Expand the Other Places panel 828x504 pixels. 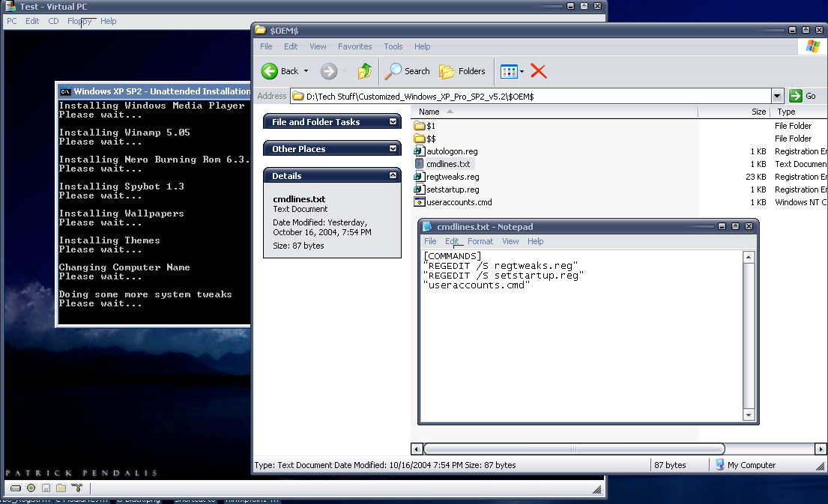click(x=393, y=148)
